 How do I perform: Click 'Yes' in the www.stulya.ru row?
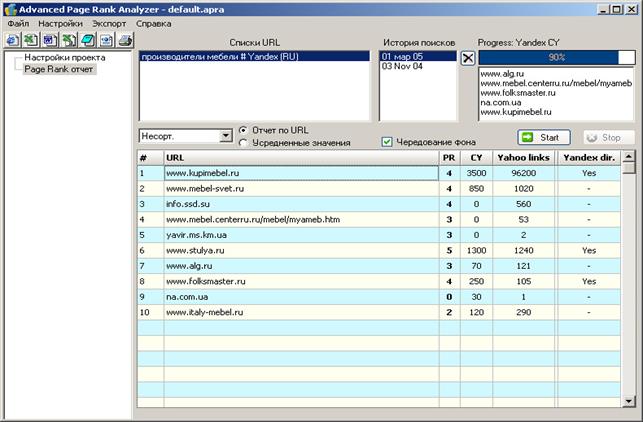coord(589,251)
